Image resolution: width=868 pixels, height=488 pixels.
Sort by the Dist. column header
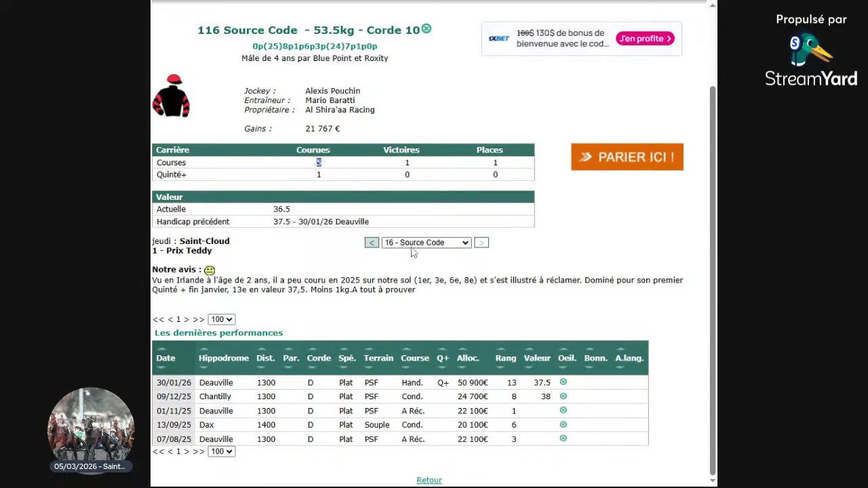(x=265, y=358)
